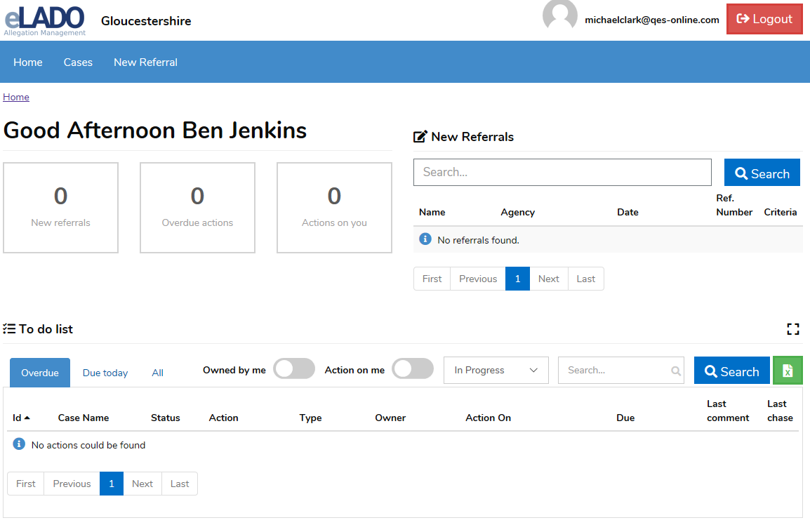Viewport: 810px width, 532px height.
Task: Enable the Owned by me toggle
Action: pos(293,369)
